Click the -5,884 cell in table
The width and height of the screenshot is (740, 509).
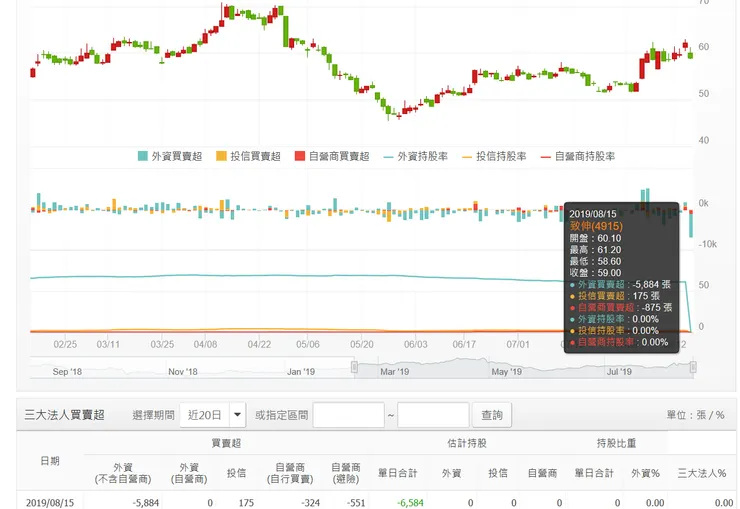tap(145, 503)
